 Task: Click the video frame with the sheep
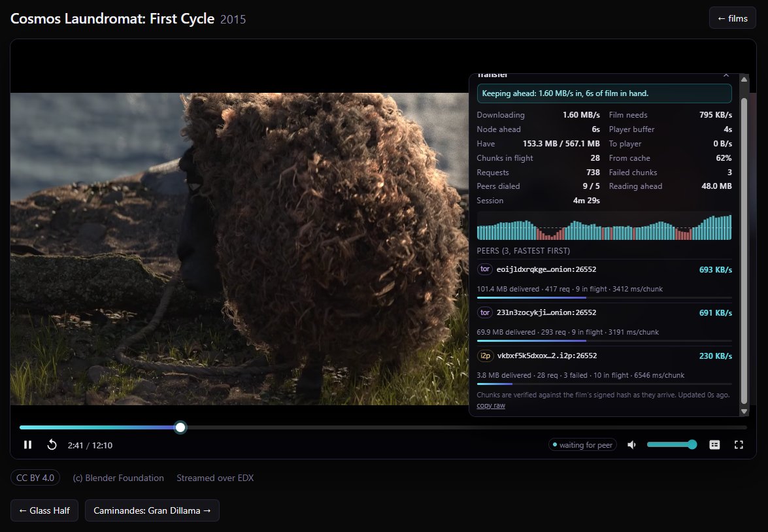coord(239,249)
